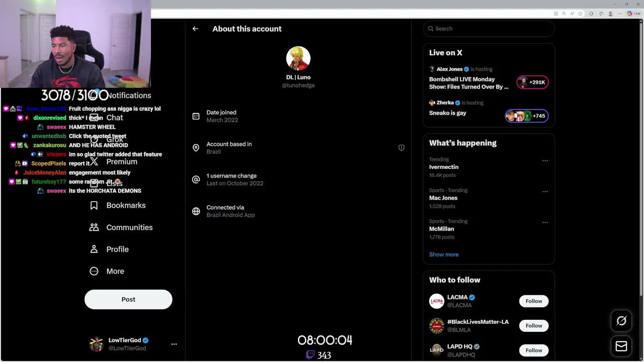
Task: Open browser settings and more dots
Action: (x=619, y=14)
